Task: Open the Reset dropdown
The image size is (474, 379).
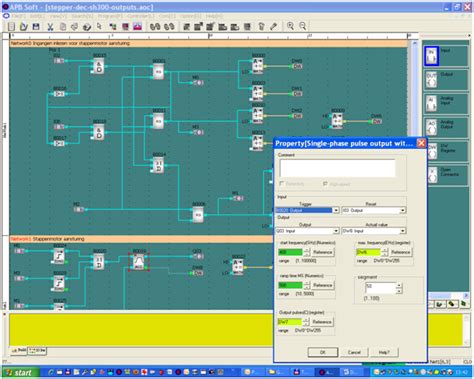Action: 403,210
